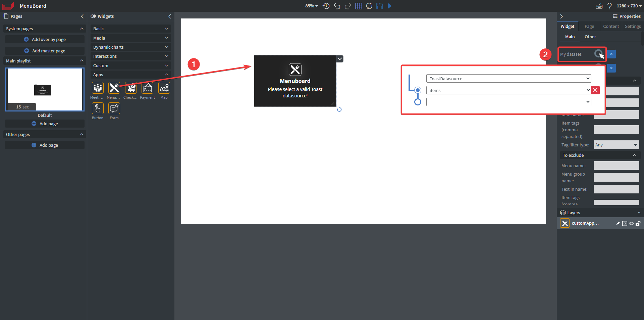
Task: Undo the last action
Action: (x=337, y=6)
